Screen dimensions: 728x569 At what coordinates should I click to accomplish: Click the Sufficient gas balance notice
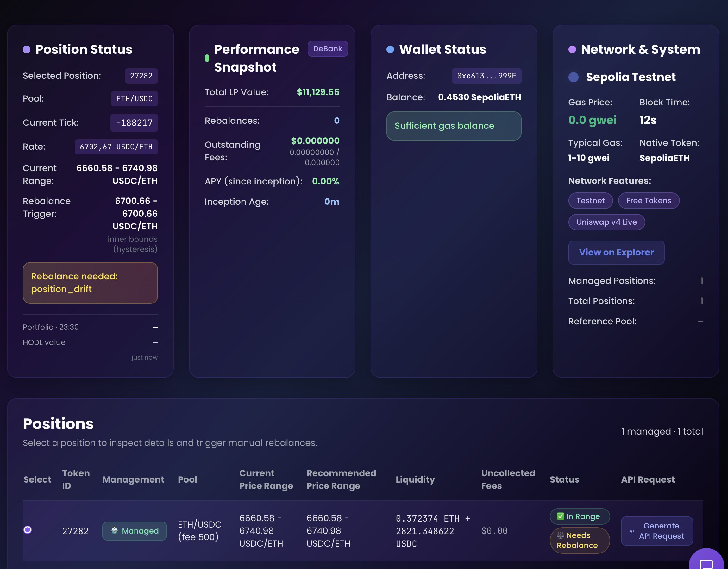[454, 126]
